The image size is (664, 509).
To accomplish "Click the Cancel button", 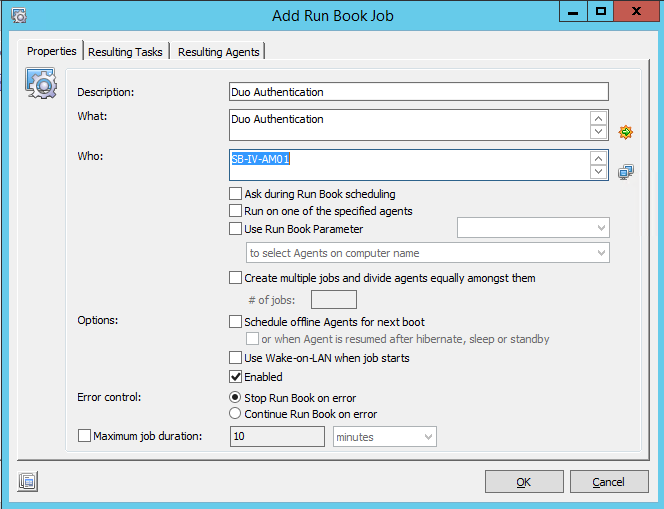I will tap(609, 481).
